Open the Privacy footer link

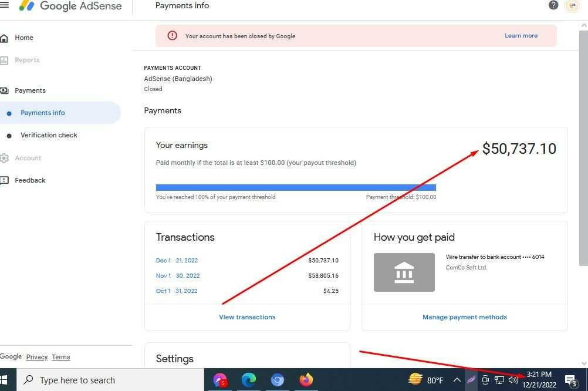[36, 357]
